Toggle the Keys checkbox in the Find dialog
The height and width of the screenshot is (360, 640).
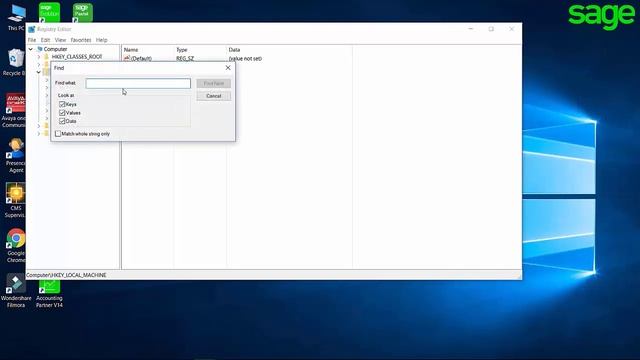pos(62,104)
